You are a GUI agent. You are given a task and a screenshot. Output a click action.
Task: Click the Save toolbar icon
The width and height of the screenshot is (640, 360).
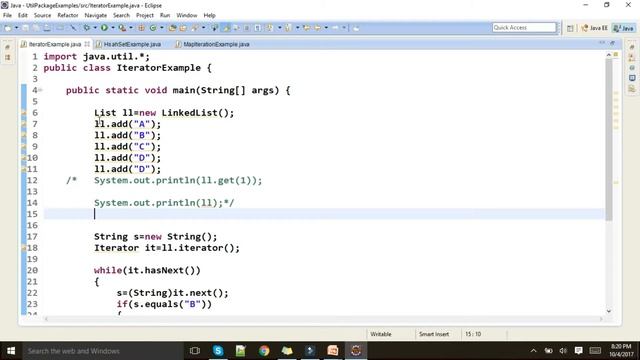pos(25,28)
